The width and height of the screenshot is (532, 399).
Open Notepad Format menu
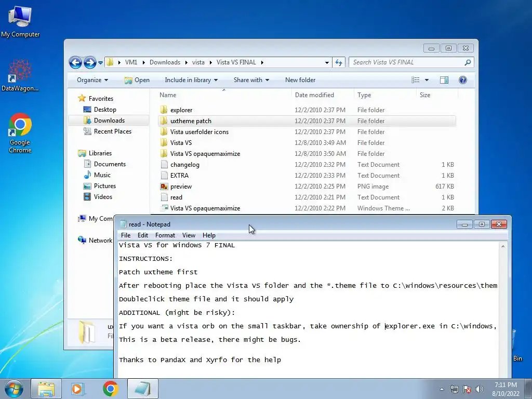tap(165, 235)
